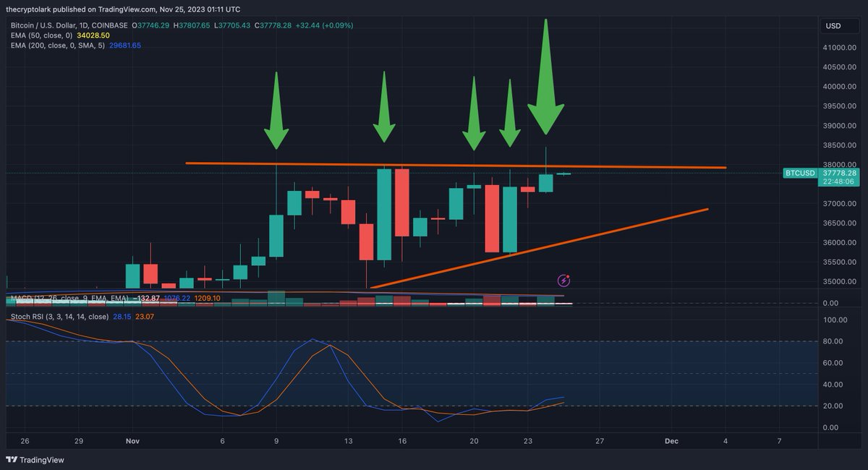This screenshot has width=868, height=470.
Task: Click the 36000.00 price axis label
Action: [x=841, y=243]
